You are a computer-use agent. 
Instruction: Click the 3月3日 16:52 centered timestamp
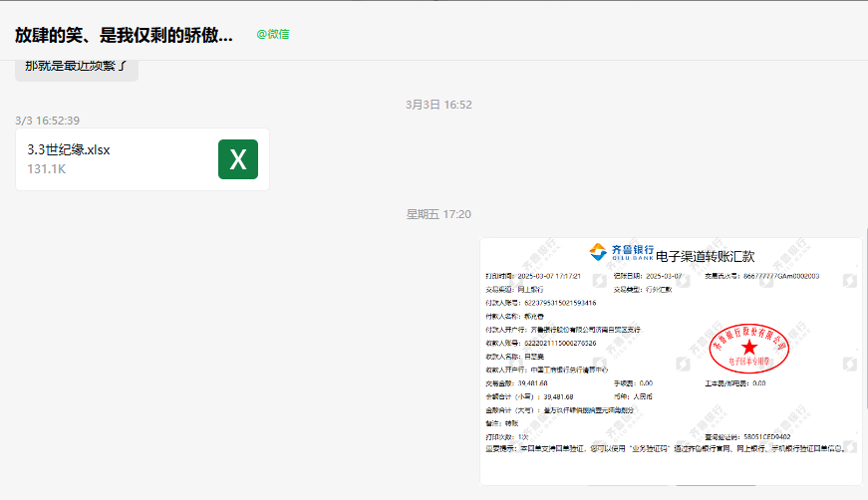tap(438, 105)
